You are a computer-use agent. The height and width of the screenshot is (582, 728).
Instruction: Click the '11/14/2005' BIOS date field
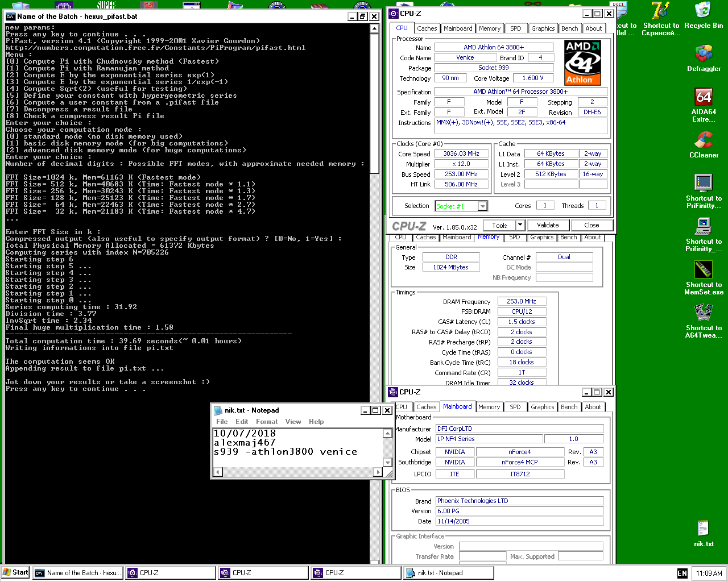click(x=519, y=521)
